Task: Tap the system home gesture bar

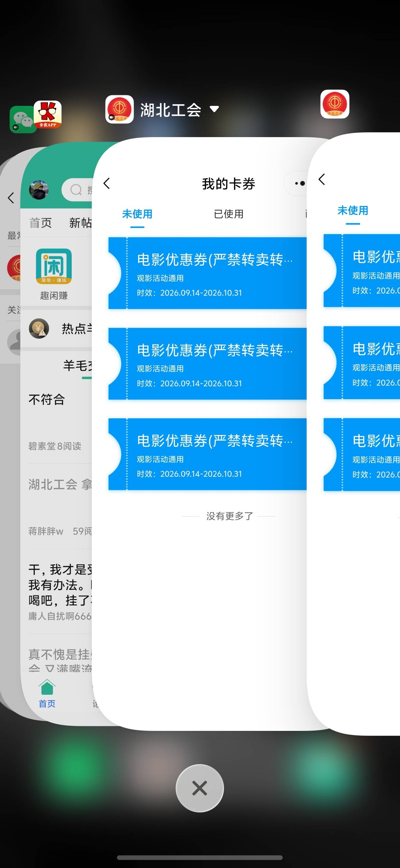Action: pos(200,857)
